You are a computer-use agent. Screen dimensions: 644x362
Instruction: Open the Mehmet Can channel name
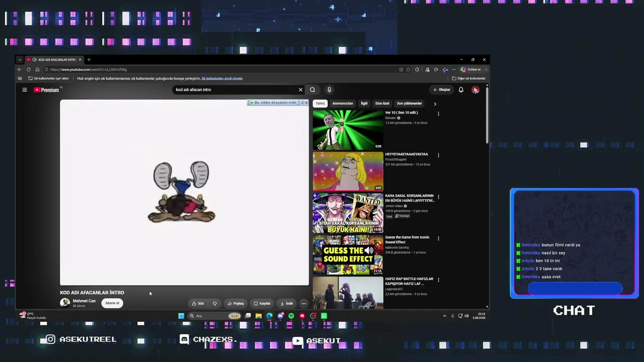[x=84, y=301]
